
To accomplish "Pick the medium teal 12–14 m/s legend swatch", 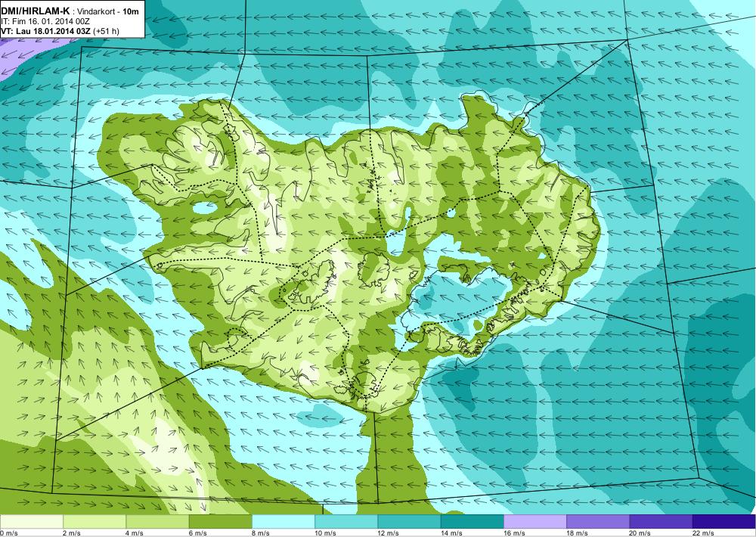I will coord(409,522).
